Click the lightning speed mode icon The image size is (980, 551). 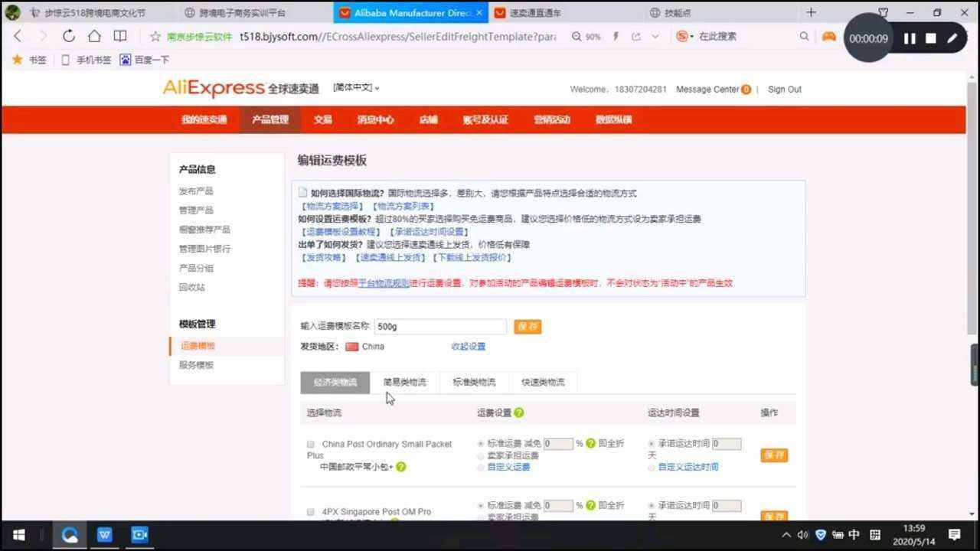point(616,37)
